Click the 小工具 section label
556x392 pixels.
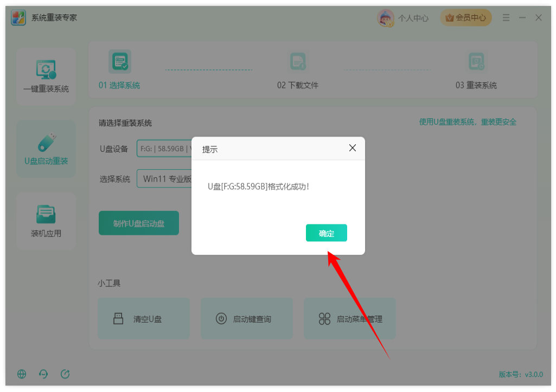coord(109,283)
